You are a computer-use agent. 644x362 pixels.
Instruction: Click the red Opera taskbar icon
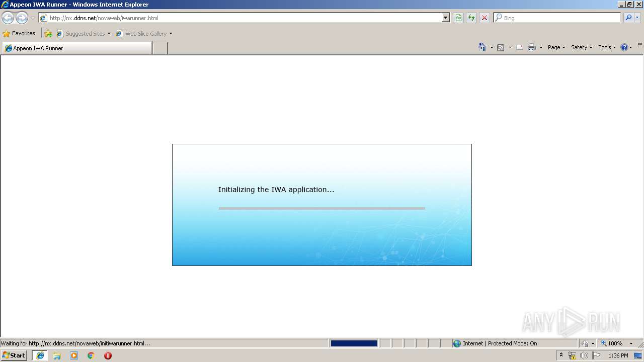(108, 355)
